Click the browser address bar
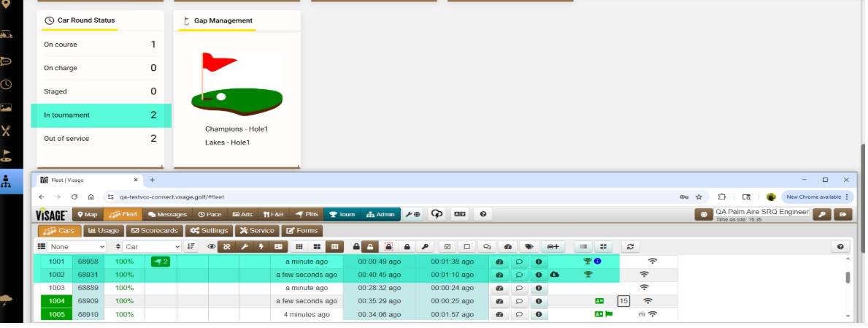Viewport: 868px width, 328px height. pyautogui.click(x=388, y=197)
